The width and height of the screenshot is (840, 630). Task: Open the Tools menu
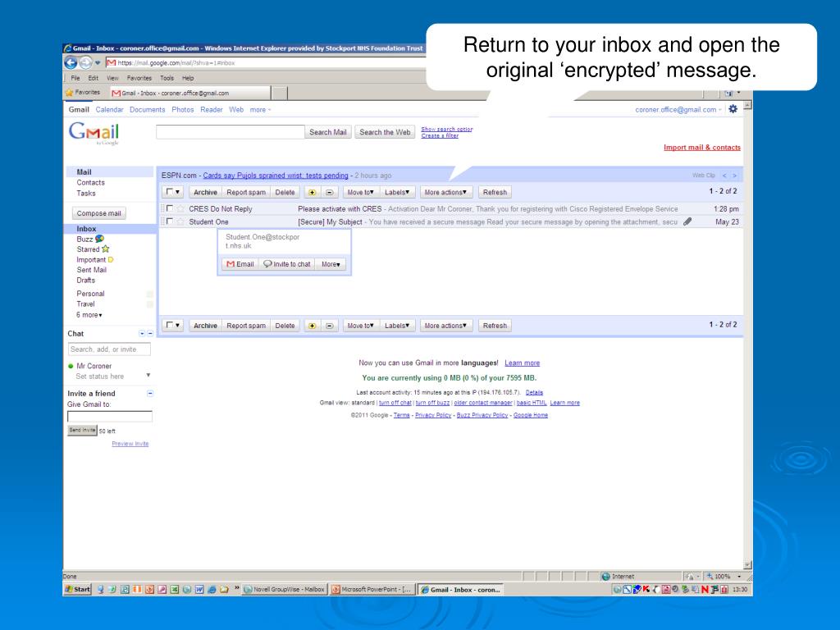click(x=167, y=78)
